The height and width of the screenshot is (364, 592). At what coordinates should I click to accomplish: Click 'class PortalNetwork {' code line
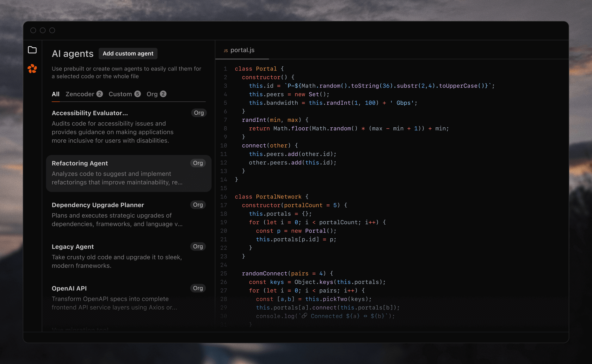pyautogui.click(x=272, y=197)
